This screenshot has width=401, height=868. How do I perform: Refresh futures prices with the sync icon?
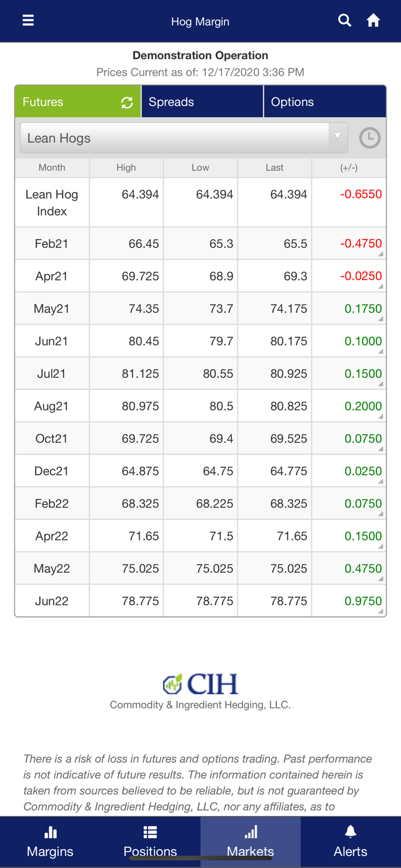coord(127,103)
